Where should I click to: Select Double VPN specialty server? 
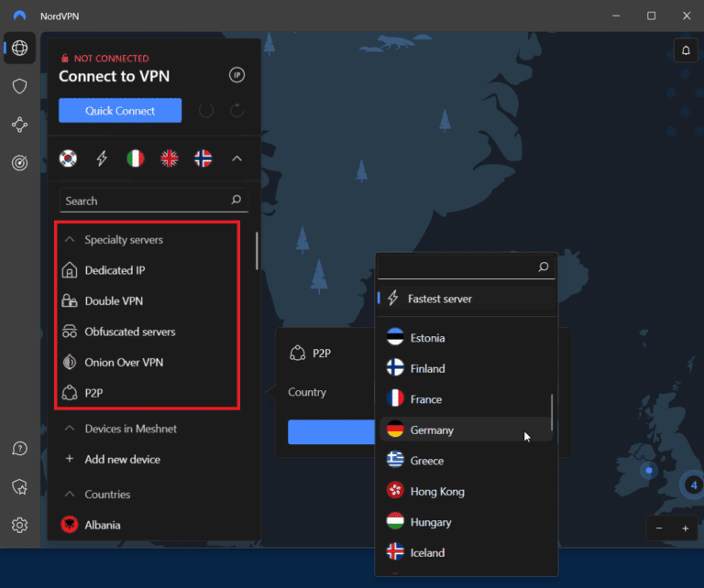114,301
